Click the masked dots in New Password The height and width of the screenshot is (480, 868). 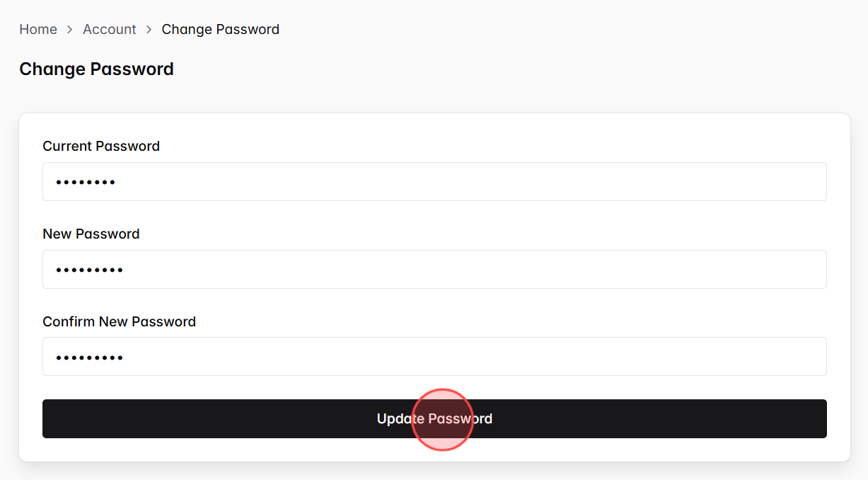pos(89,269)
